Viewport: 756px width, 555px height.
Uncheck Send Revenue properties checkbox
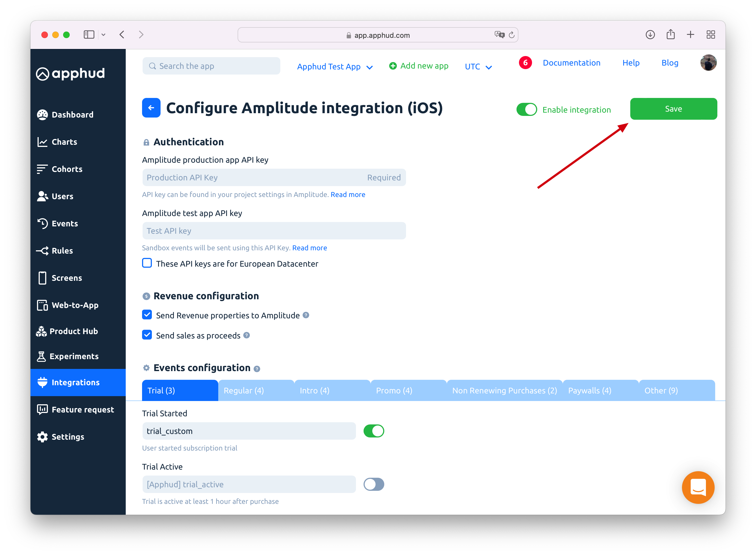pos(147,315)
